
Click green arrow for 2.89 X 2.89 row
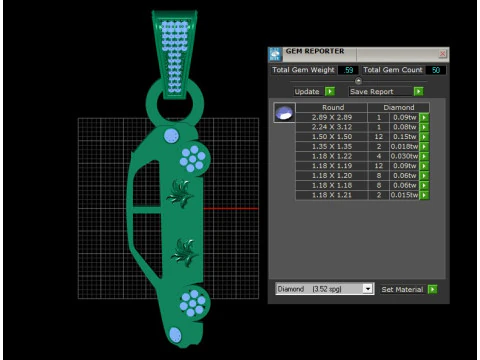pyautogui.click(x=424, y=117)
